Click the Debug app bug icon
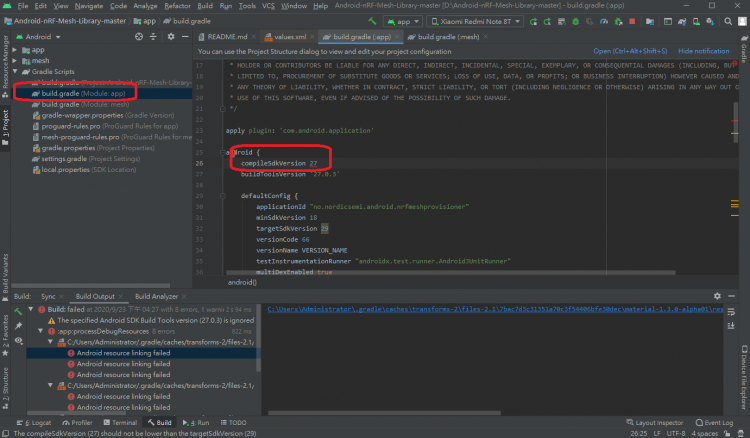Viewport: 750px width, 438px height. pyautogui.click(x=575, y=22)
